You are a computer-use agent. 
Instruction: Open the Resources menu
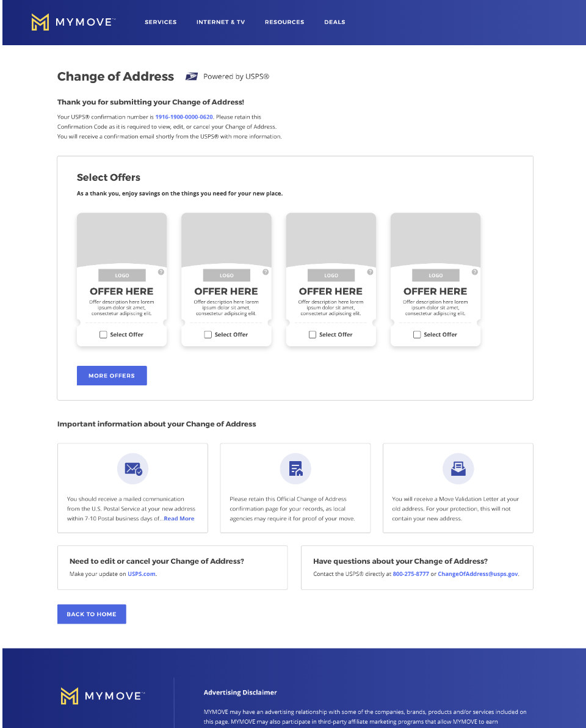tap(284, 22)
